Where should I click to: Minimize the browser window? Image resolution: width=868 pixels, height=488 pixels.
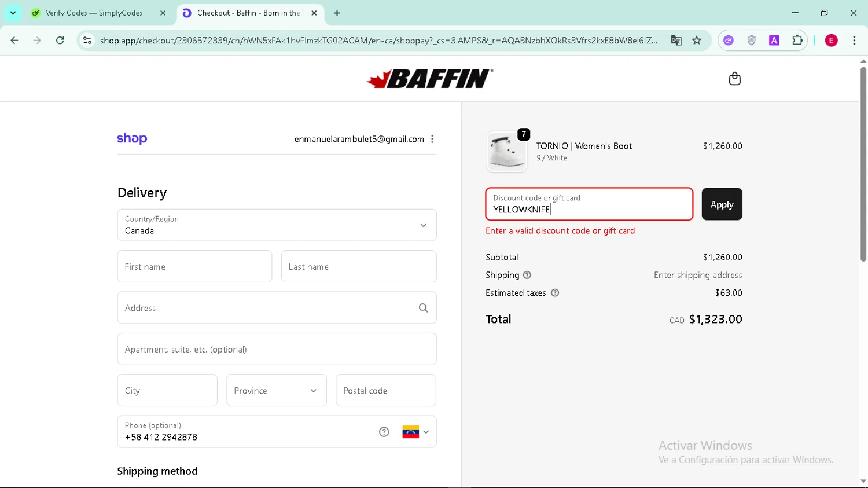tap(795, 13)
